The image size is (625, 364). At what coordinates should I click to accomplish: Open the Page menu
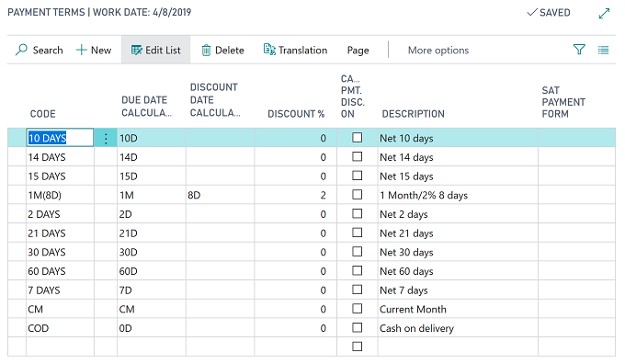pos(358,51)
